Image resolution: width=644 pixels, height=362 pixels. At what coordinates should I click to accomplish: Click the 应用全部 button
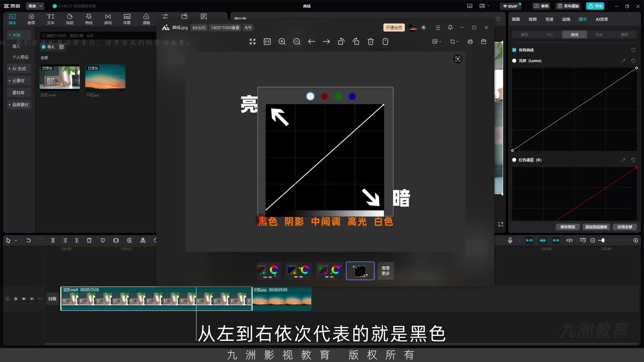(x=625, y=227)
